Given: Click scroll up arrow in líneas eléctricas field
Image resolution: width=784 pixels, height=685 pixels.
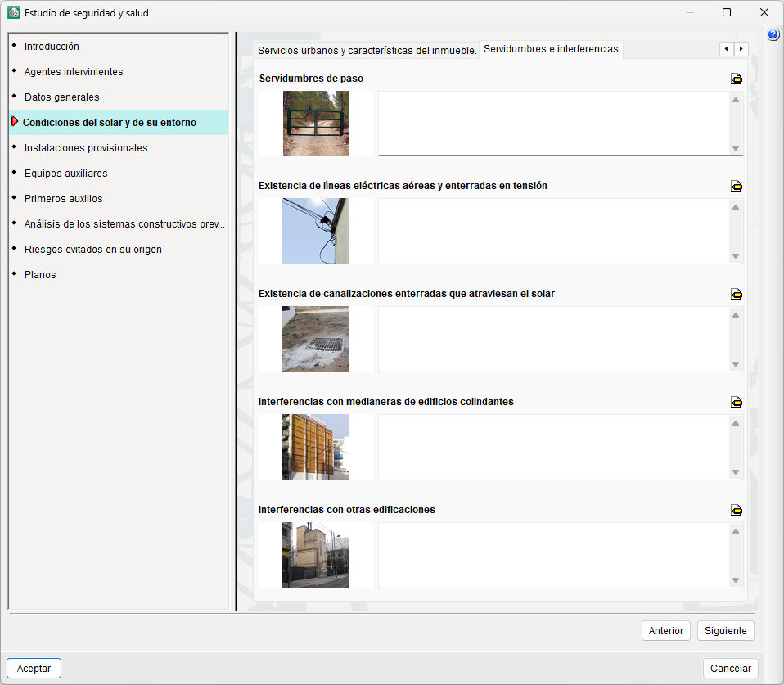Looking at the screenshot, I should point(736,207).
